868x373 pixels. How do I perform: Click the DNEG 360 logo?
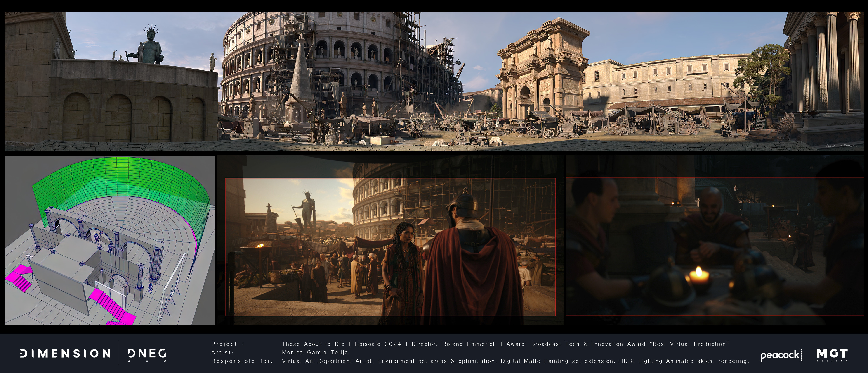147,355
